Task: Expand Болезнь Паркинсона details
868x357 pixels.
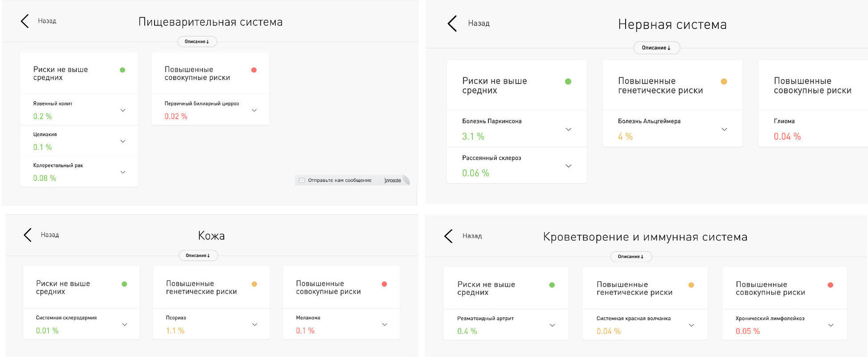Action: tap(569, 129)
